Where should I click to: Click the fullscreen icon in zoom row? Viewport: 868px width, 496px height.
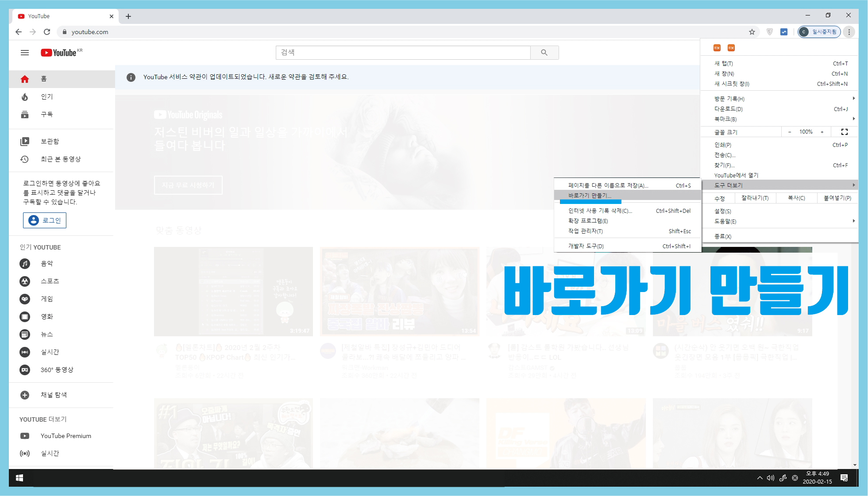[x=844, y=132]
